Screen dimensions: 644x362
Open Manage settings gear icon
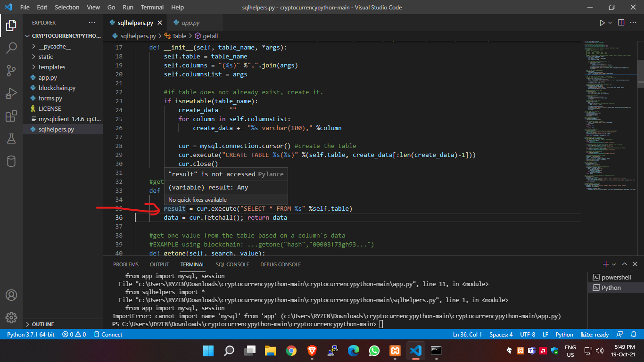click(x=12, y=318)
